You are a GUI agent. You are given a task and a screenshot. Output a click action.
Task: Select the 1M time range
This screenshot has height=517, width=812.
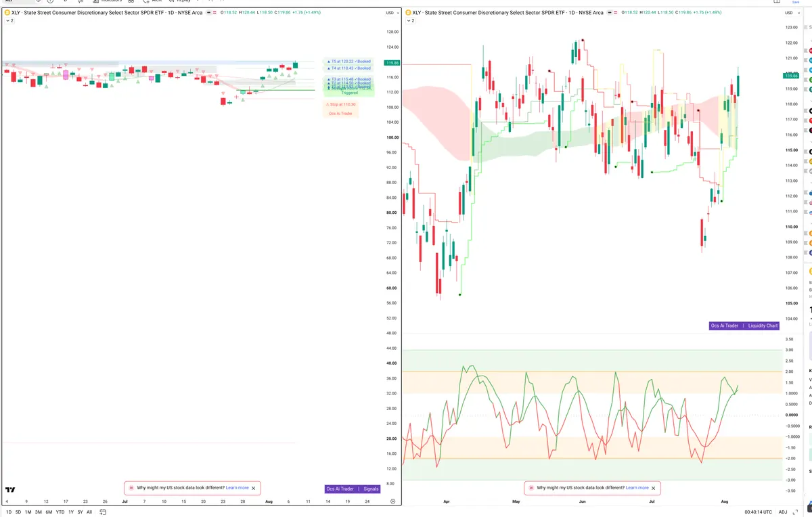28,512
